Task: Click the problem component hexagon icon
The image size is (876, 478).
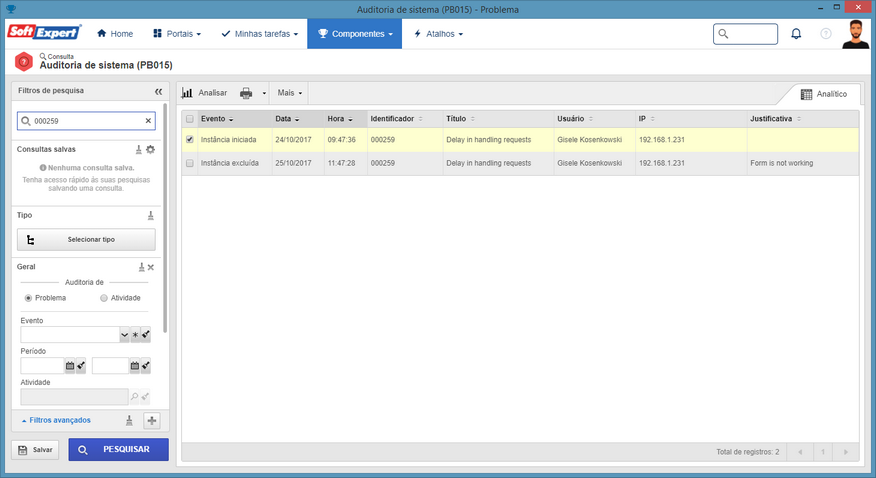Action: coord(23,61)
